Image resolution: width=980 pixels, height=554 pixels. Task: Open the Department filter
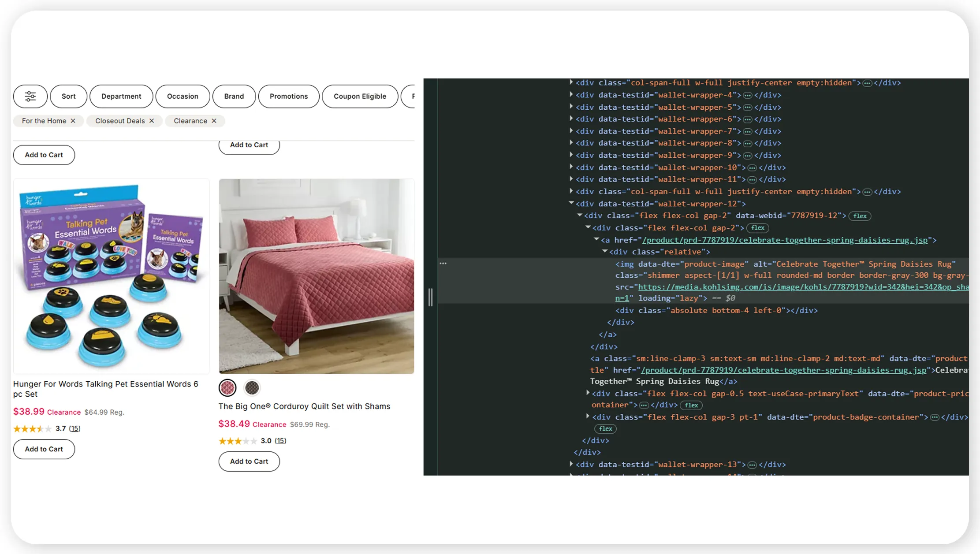[x=121, y=96]
